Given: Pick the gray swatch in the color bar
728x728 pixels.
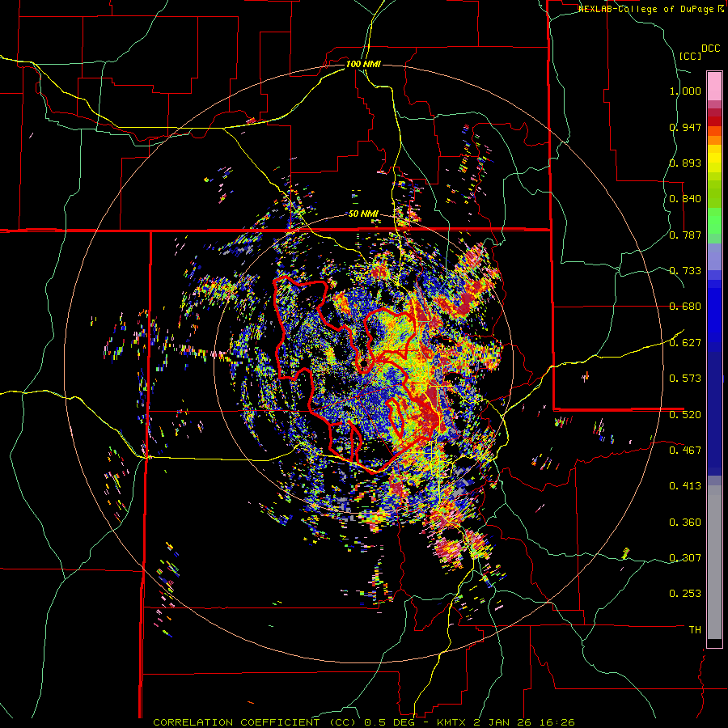Looking at the screenshot, I should [714, 562].
